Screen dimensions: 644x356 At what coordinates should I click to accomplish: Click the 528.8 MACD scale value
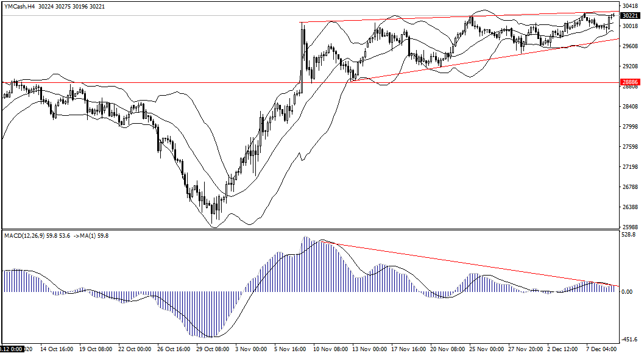[x=628, y=234]
